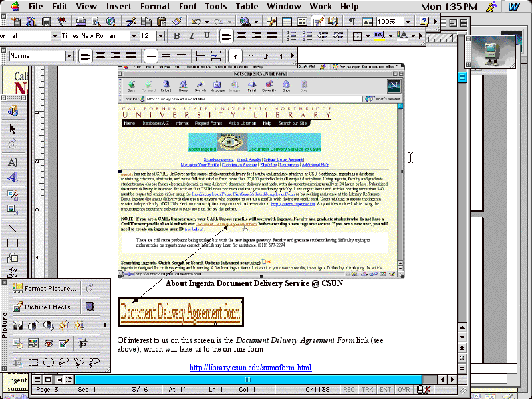Click the Format Picture... button

pos(46,288)
